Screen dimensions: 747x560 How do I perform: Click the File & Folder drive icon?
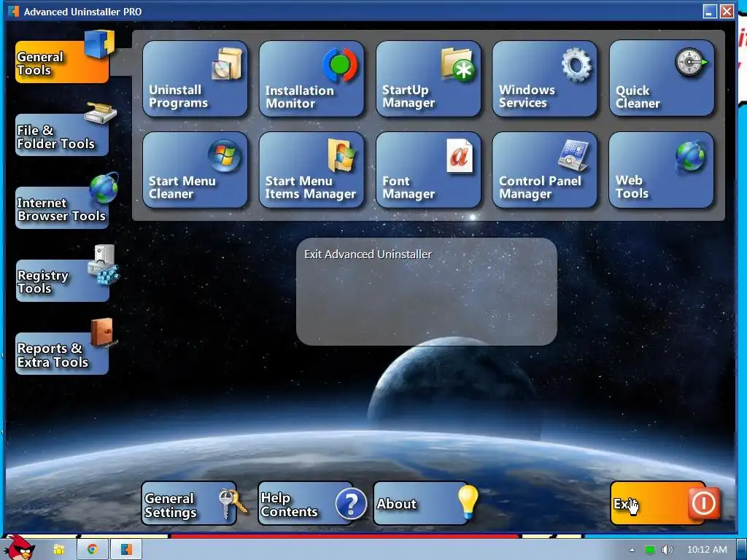(x=101, y=113)
